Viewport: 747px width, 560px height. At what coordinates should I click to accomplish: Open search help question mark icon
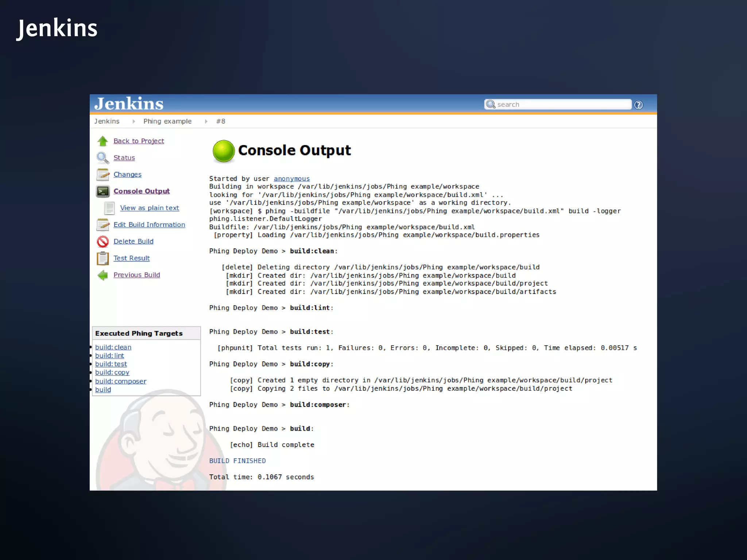pyautogui.click(x=638, y=105)
